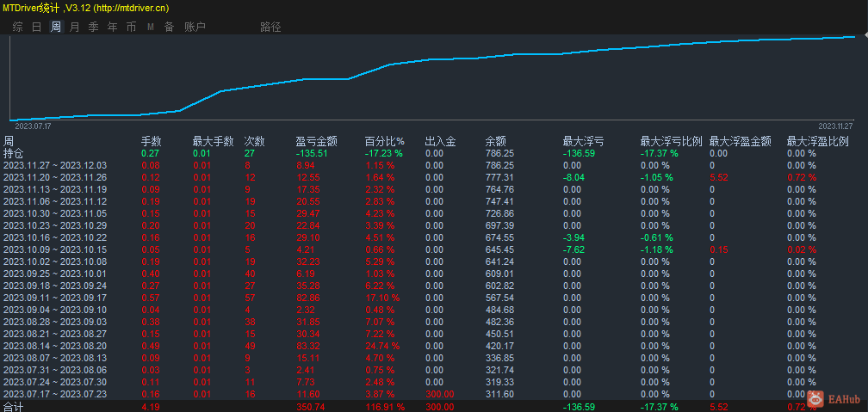Select week row 2023.07.24 ~ 2023.07.30

pyautogui.click(x=55, y=382)
